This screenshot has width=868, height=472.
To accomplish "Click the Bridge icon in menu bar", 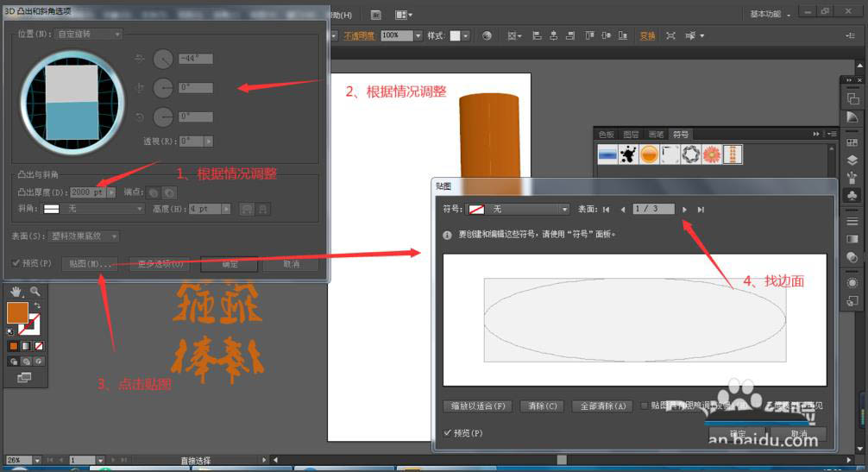I will coord(376,15).
